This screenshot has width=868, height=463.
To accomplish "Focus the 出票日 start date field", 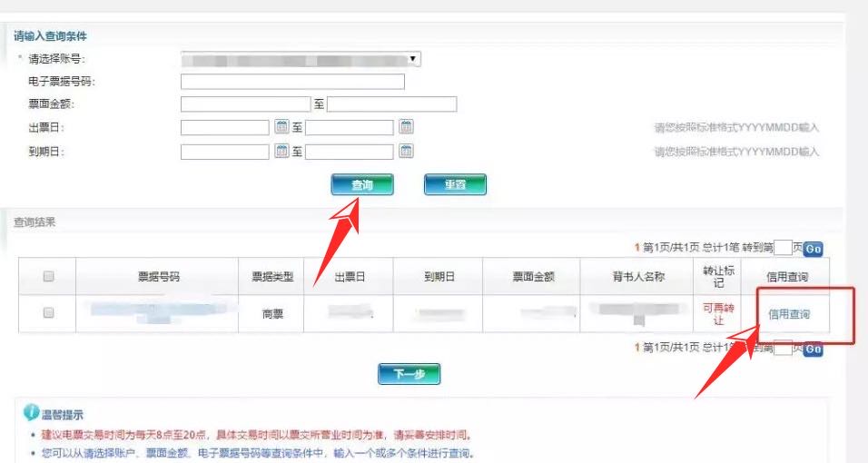I will point(225,127).
